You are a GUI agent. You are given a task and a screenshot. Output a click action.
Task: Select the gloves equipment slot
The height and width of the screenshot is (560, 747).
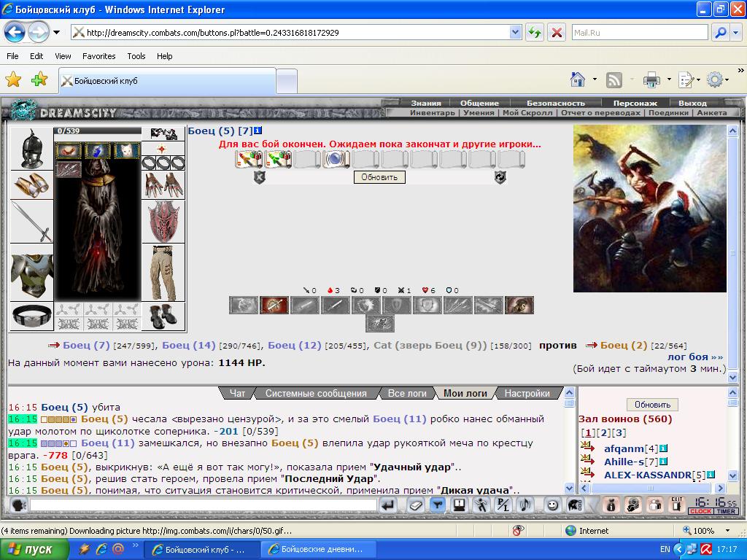tap(163, 184)
